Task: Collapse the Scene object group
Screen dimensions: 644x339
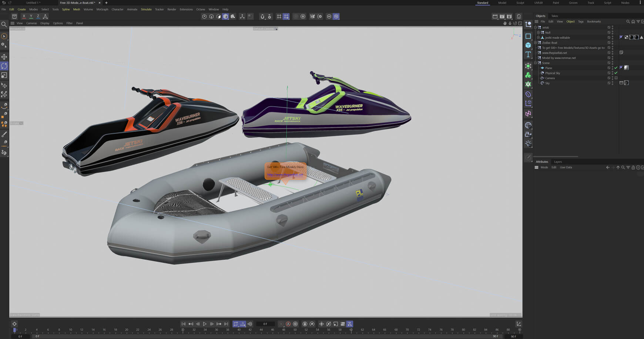Action: pos(535,63)
